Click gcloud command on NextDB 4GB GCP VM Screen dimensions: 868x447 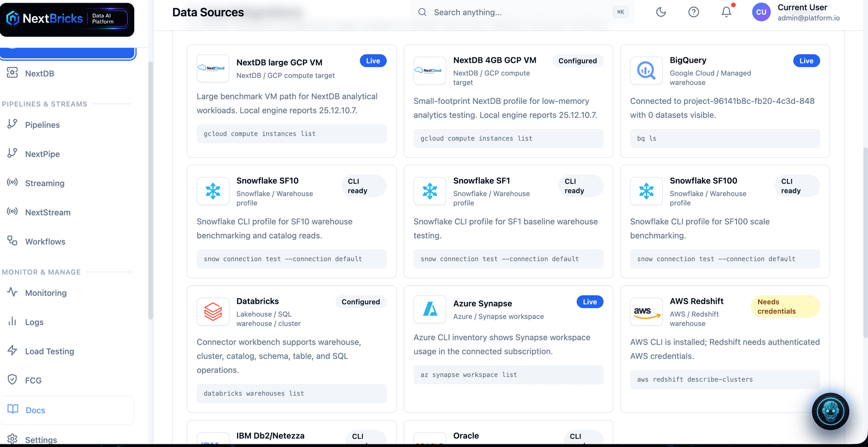click(509, 138)
